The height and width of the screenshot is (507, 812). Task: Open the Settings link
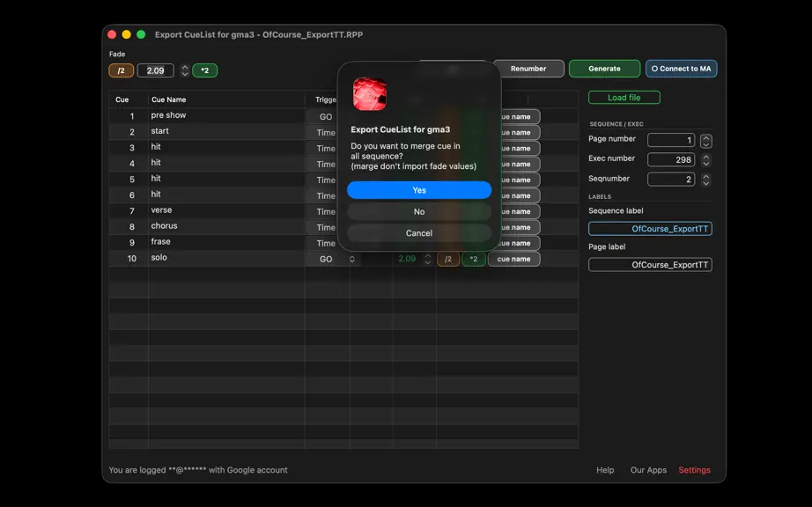coord(695,470)
